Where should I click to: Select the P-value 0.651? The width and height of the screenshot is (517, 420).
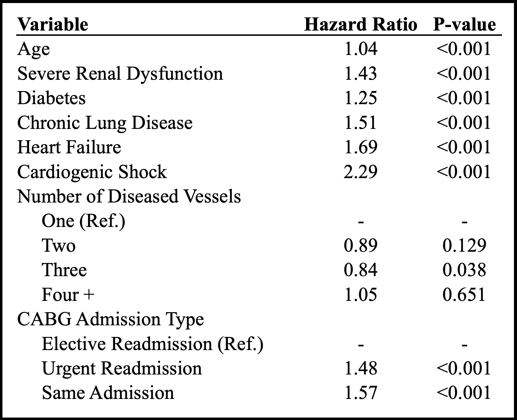point(464,294)
